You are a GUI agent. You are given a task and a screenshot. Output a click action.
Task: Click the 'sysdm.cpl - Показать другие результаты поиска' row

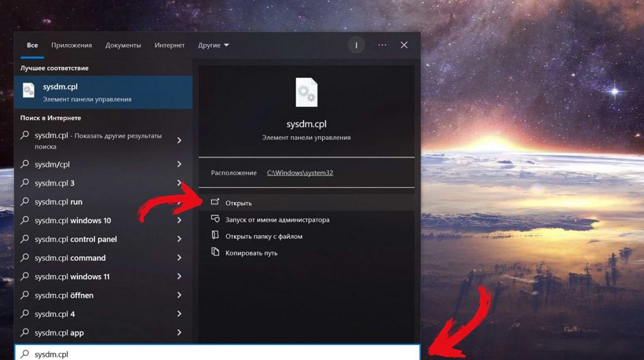click(103, 140)
